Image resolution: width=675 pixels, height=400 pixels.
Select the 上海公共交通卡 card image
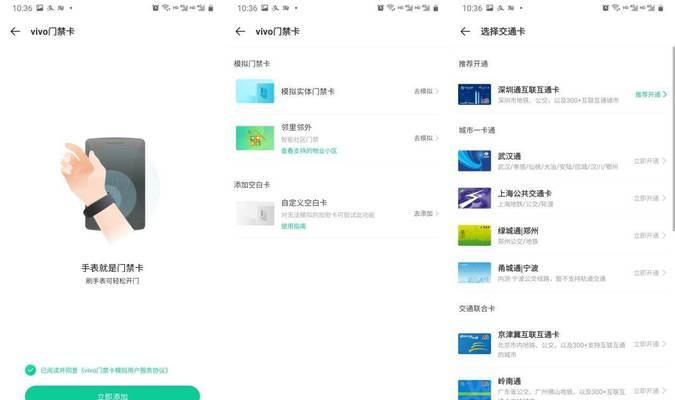(x=474, y=198)
